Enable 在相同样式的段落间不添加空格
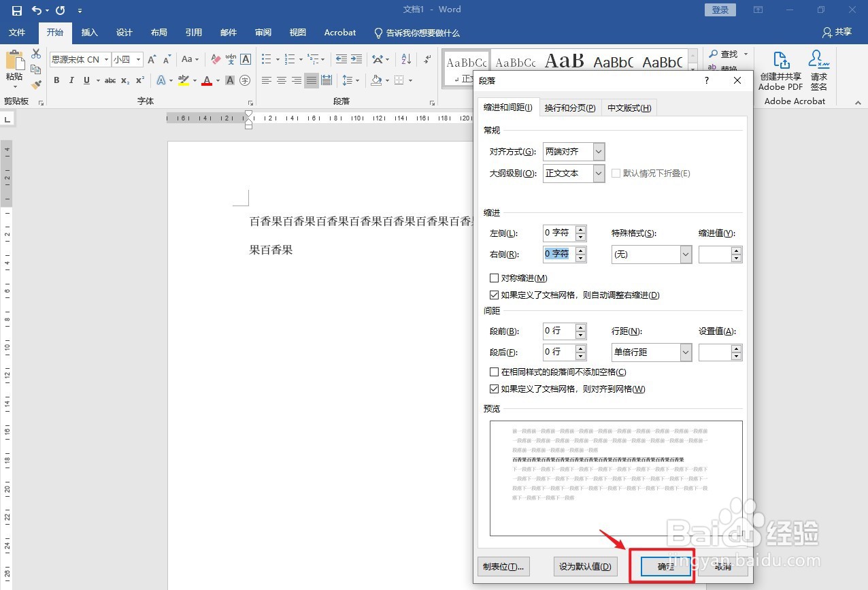 495,372
